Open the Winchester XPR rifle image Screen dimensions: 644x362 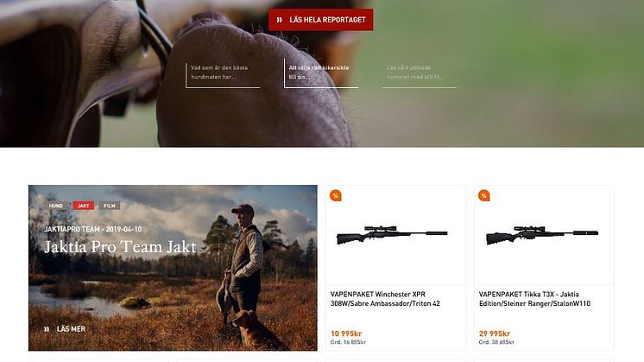(392, 235)
